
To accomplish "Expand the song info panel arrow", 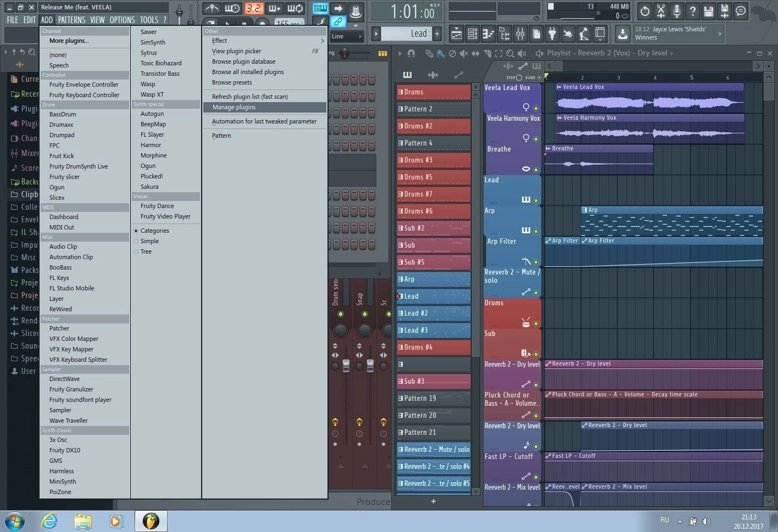I will coord(720,33).
